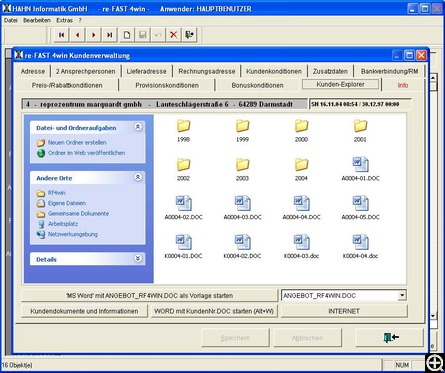Viewport: 445px width, 373px height.
Task: Open the 2004 folder
Action: 301,169
